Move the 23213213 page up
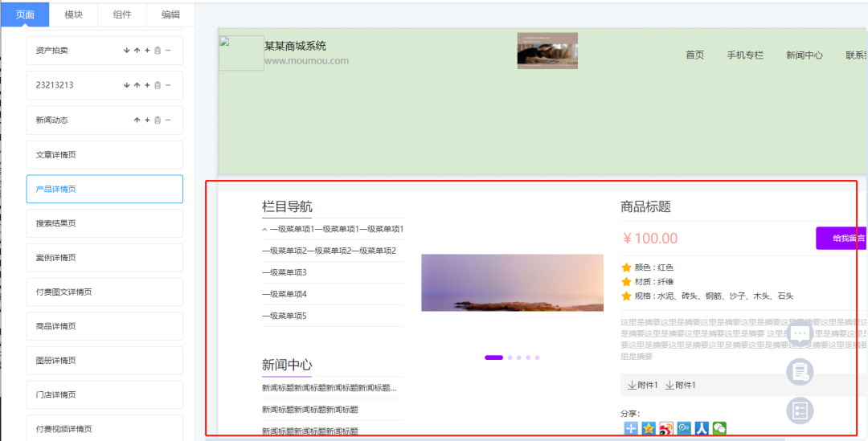 point(137,85)
